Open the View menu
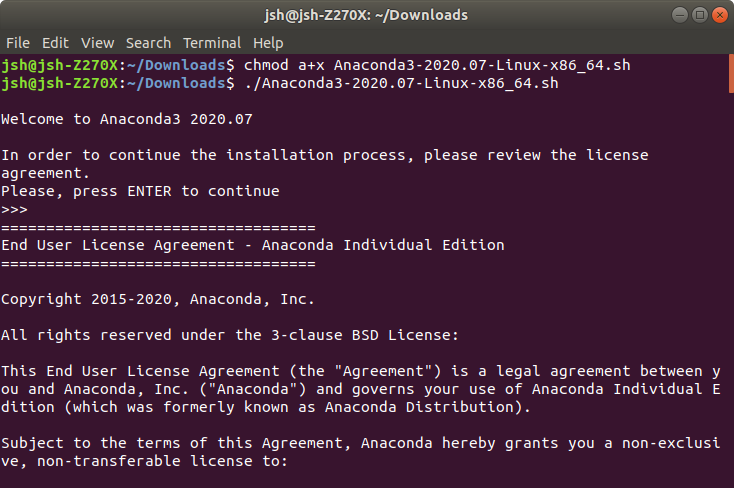This screenshot has width=734, height=488. point(97,43)
